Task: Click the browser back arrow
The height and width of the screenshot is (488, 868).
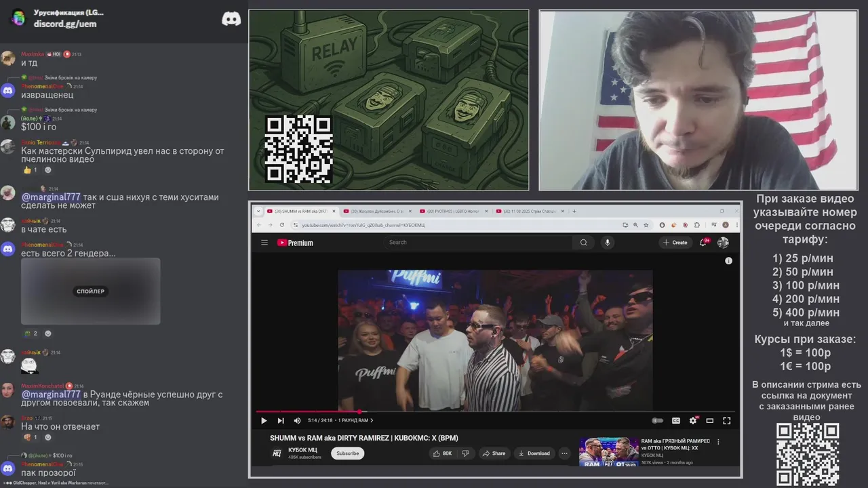Action: click(258, 225)
